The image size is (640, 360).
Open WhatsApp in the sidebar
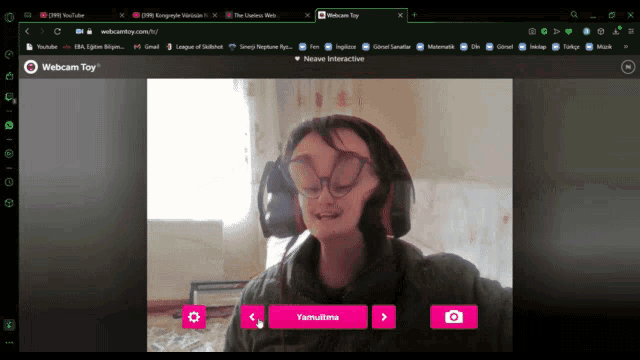point(9,125)
